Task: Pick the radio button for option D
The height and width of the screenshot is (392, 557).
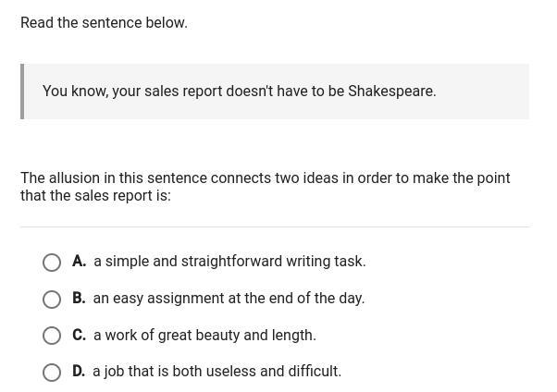Action: point(52,373)
